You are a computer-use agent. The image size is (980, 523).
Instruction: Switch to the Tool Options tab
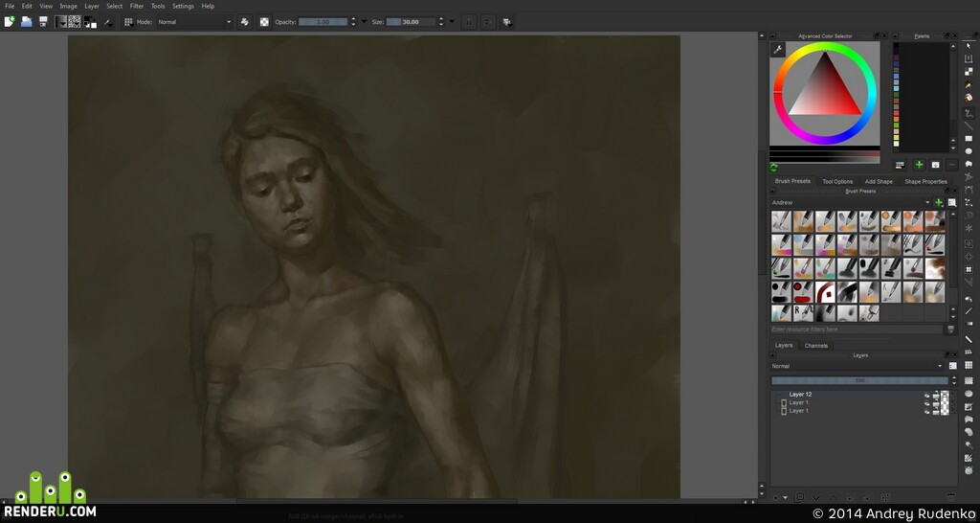point(836,181)
